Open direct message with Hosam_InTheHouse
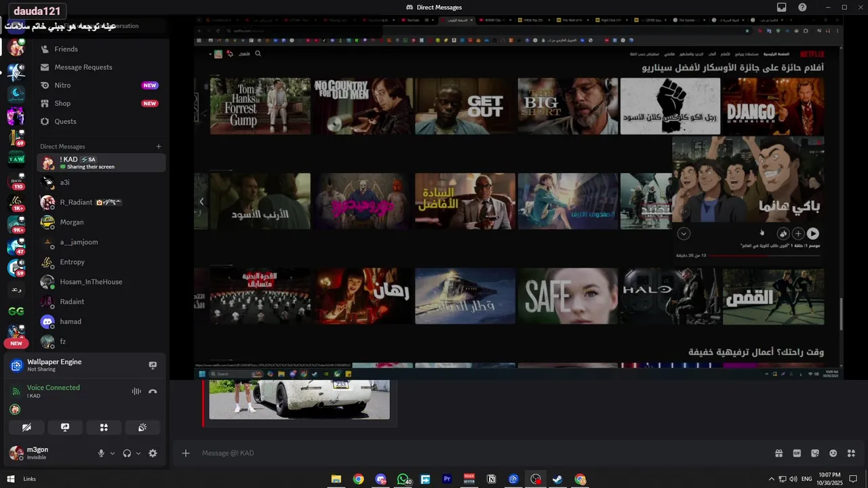 pyautogui.click(x=101, y=282)
